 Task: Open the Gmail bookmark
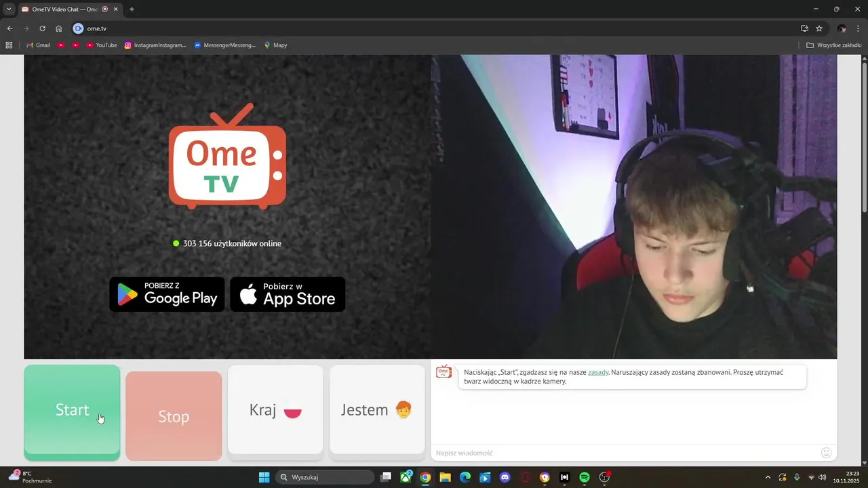coord(38,45)
